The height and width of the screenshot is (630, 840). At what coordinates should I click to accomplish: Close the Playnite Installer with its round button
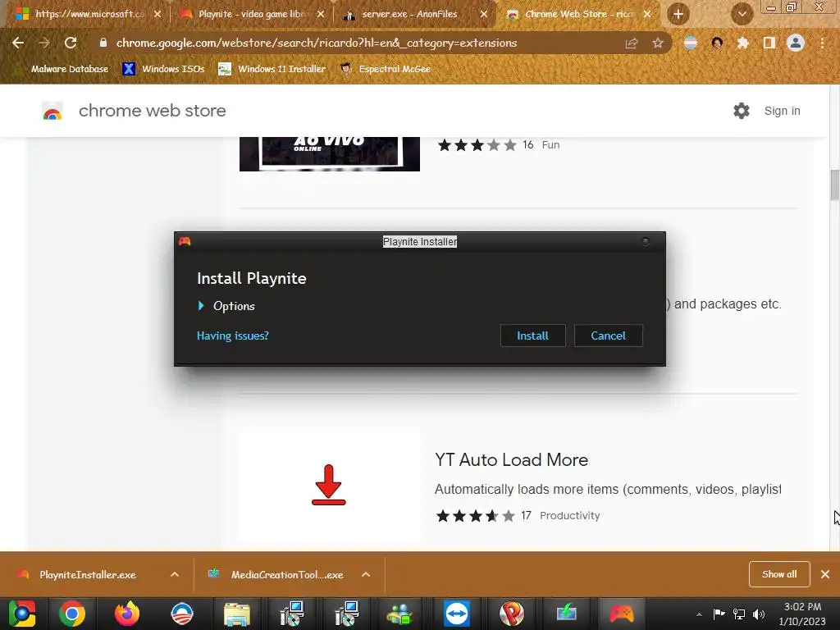(645, 242)
